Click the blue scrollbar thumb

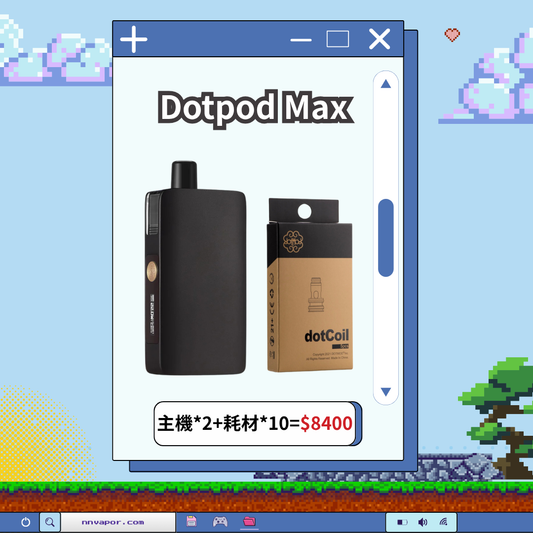pyautogui.click(x=386, y=238)
